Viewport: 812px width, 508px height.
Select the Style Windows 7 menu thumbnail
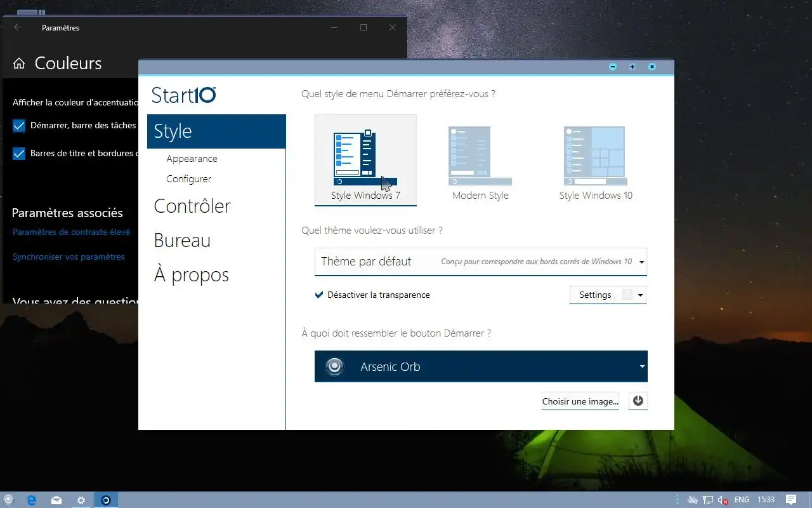click(x=365, y=160)
